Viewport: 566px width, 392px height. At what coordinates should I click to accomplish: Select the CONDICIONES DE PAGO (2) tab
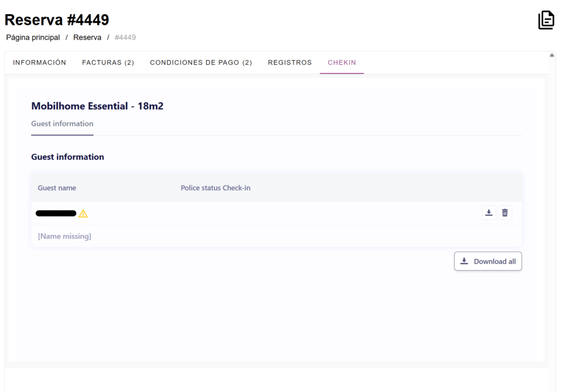click(201, 62)
